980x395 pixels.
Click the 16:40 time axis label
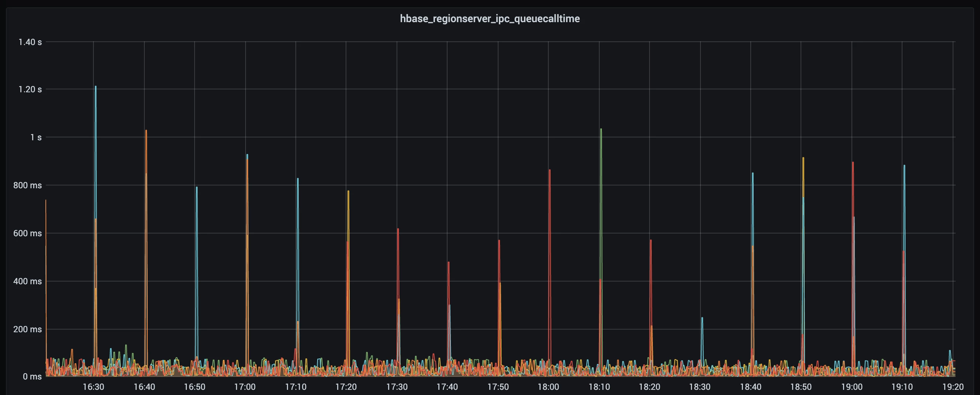click(144, 387)
